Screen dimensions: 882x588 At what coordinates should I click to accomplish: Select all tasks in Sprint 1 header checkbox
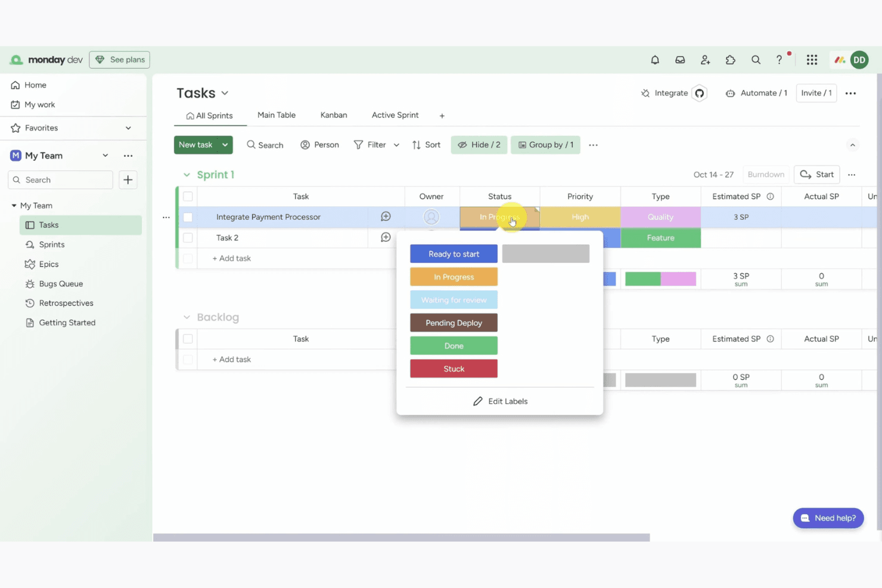click(x=188, y=197)
